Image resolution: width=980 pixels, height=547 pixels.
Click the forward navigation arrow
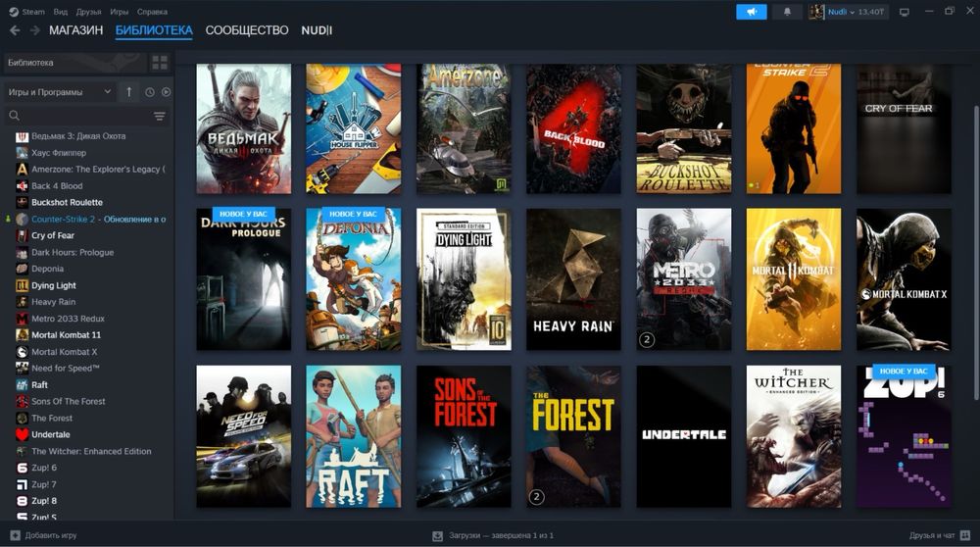pos(35,30)
